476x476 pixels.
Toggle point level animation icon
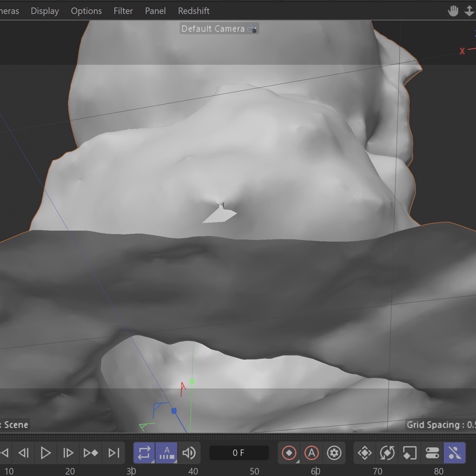(455, 453)
